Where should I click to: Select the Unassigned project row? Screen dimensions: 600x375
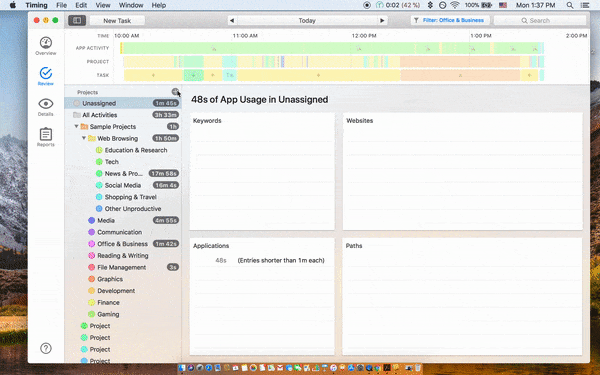click(123, 103)
